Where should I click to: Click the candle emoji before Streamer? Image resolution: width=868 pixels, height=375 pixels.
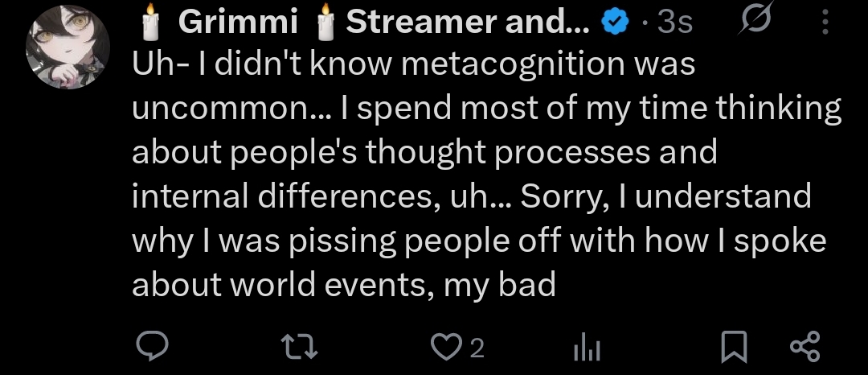326,21
